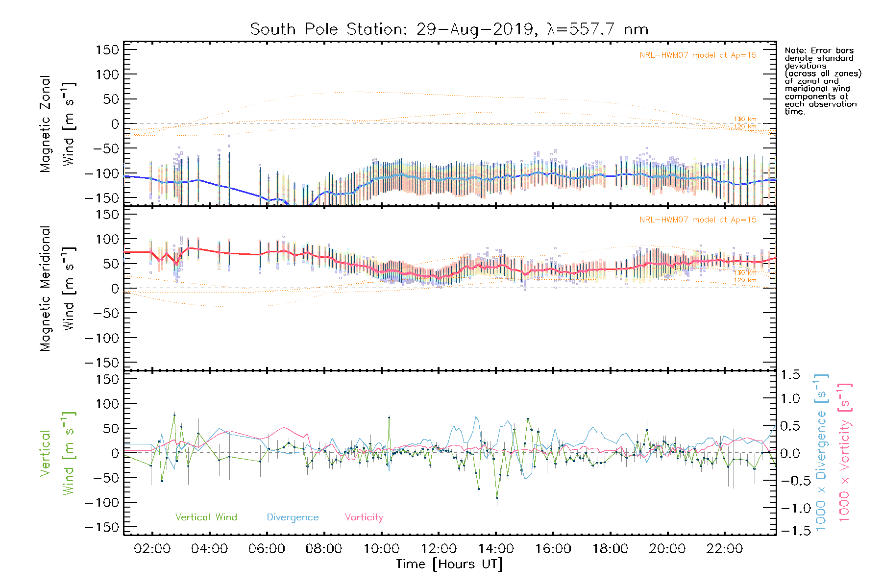Click the green "Vertical Wind" y-axis title

pyautogui.click(x=57, y=453)
